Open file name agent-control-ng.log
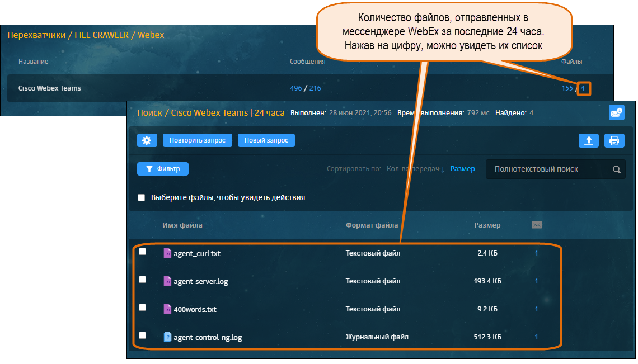 coord(208,337)
